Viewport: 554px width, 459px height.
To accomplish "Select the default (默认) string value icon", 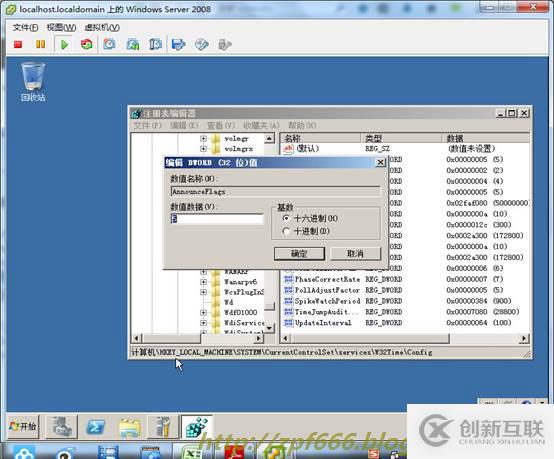I will pos(288,148).
